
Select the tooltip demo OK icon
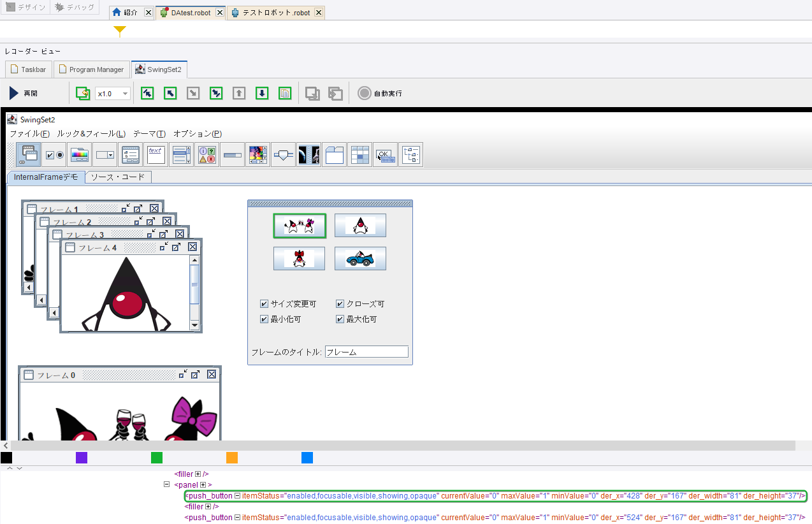386,155
